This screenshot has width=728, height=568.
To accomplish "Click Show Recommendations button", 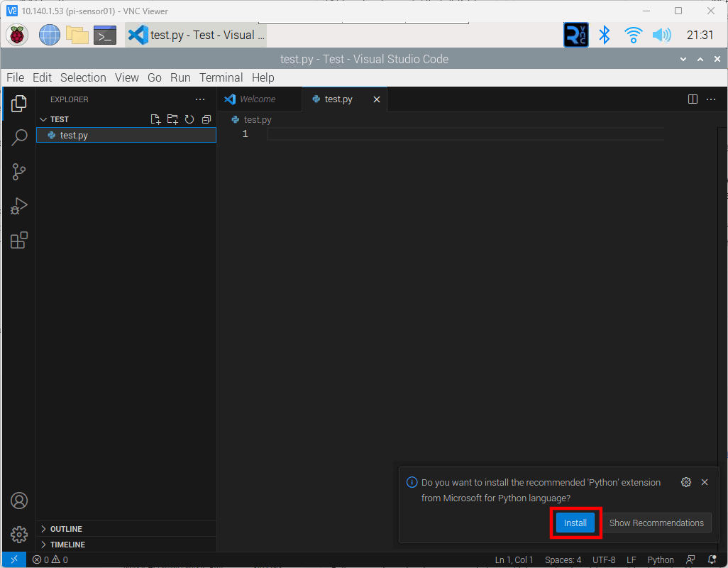I will (x=656, y=523).
